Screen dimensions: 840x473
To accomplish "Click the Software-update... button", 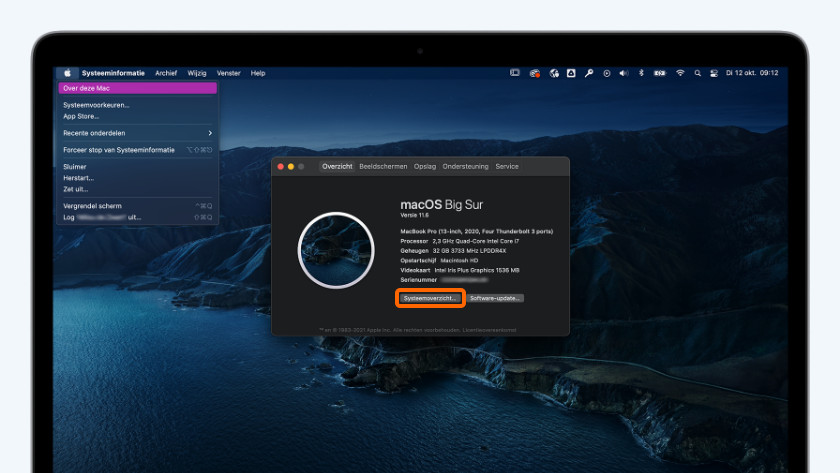I will pyautogui.click(x=495, y=298).
